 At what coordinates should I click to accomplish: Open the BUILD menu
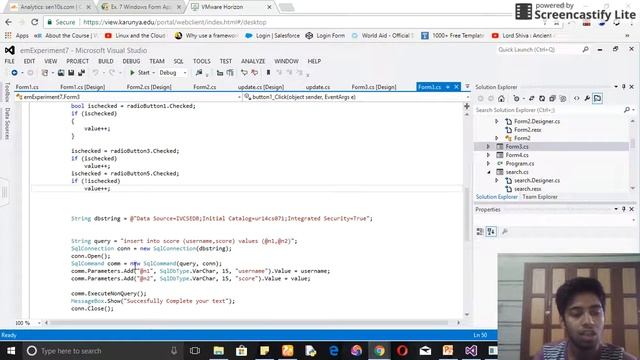(x=106, y=61)
